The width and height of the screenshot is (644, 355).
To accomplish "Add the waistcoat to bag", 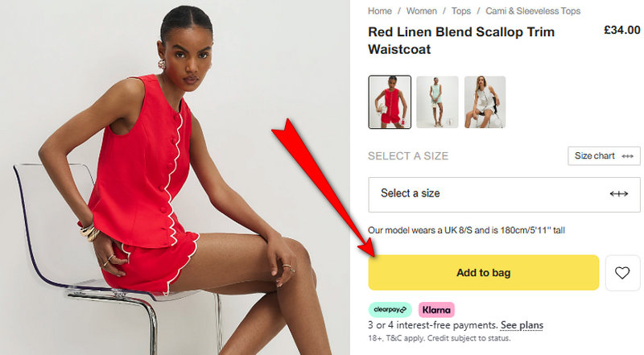I will click(x=484, y=273).
